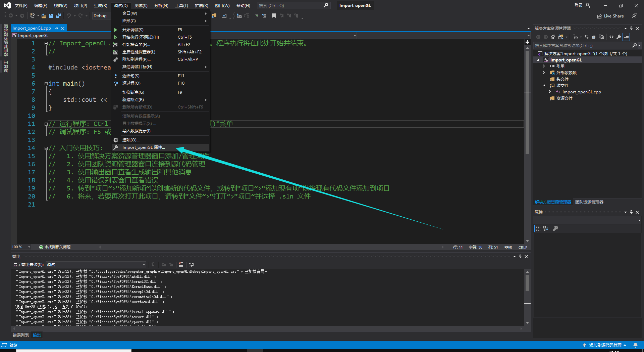Select 开始调试 from the Debug menu
The image size is (644, 352).
point(133,30)
